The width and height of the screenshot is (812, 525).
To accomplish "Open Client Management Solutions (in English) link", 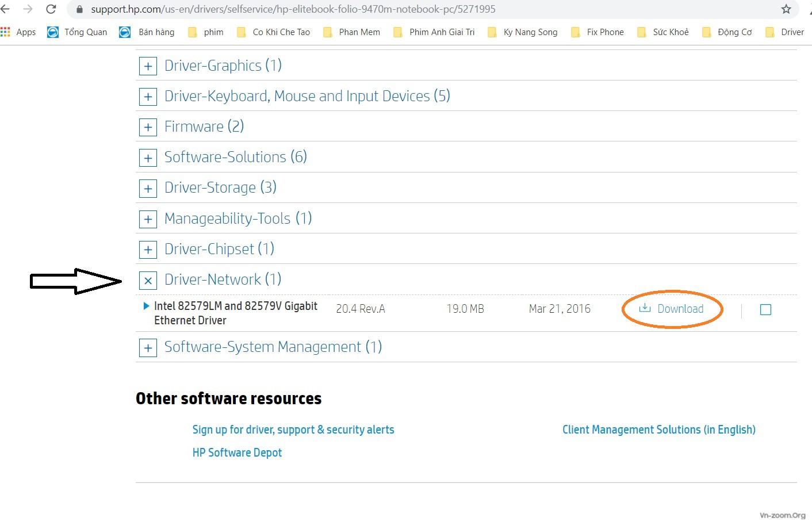I will coord(659,430).
